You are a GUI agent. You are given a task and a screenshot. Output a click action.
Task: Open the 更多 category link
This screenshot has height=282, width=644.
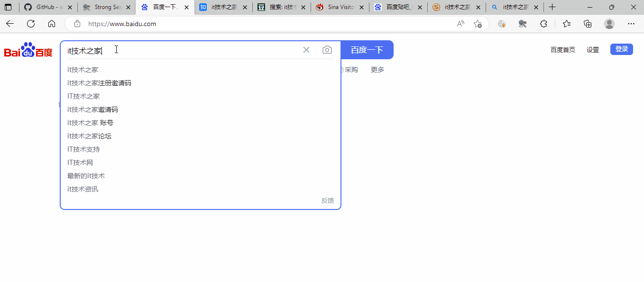click(377, 70)
